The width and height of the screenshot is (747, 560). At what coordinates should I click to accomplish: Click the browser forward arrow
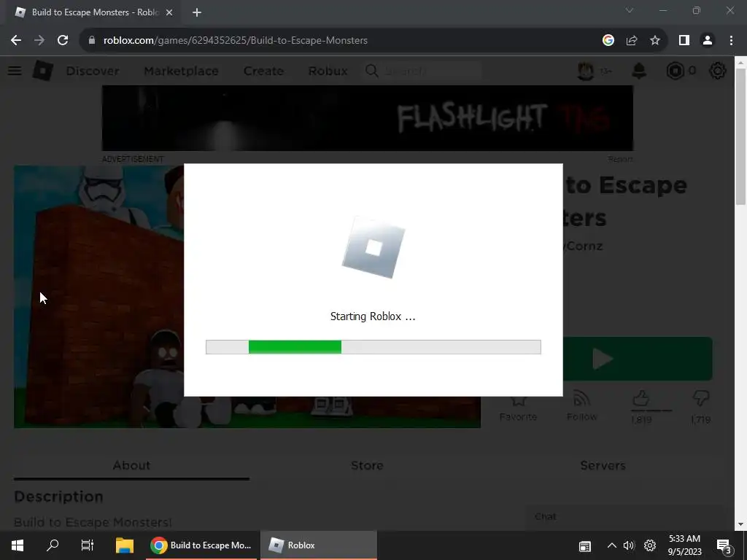click(39, 41)
